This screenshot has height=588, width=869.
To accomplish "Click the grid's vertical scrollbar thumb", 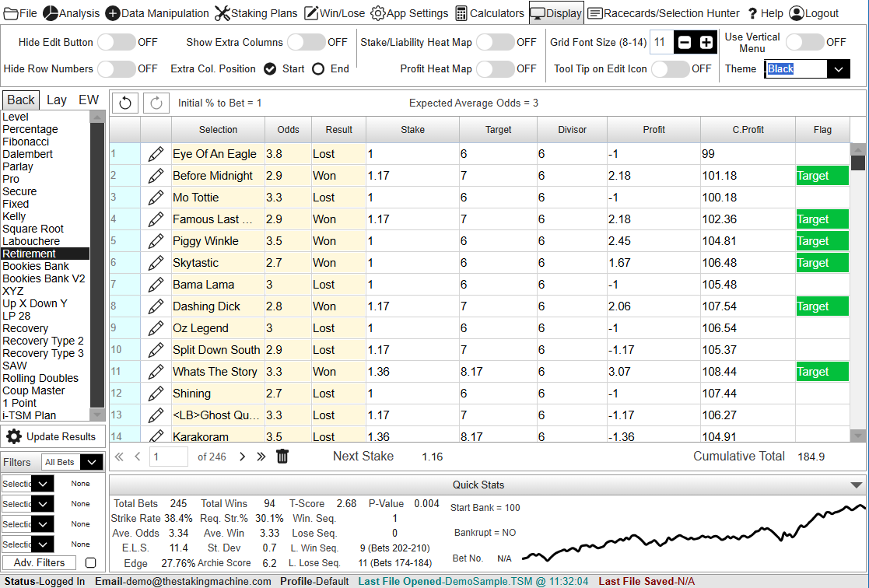I will coord(858,163).
